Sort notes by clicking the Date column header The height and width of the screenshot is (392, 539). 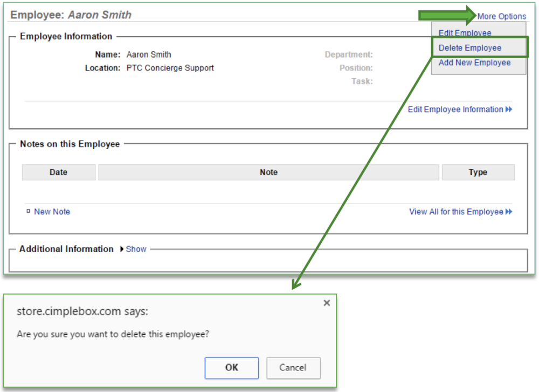58,172
